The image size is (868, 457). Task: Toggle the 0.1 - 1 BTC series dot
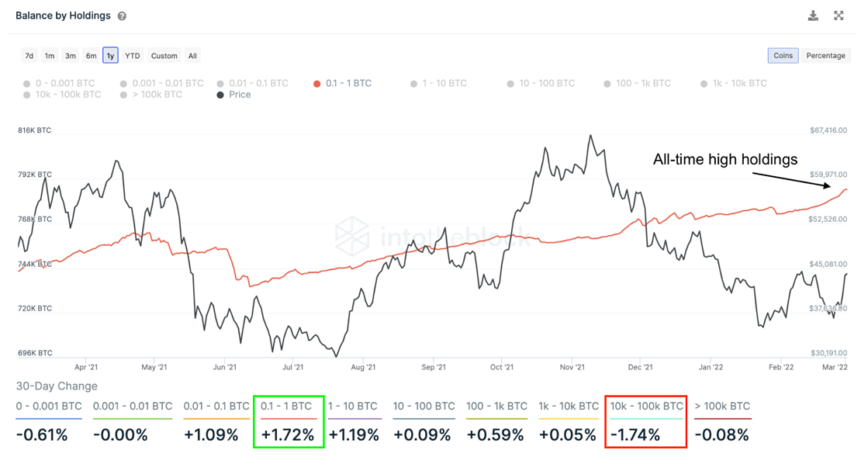(316, 84)
